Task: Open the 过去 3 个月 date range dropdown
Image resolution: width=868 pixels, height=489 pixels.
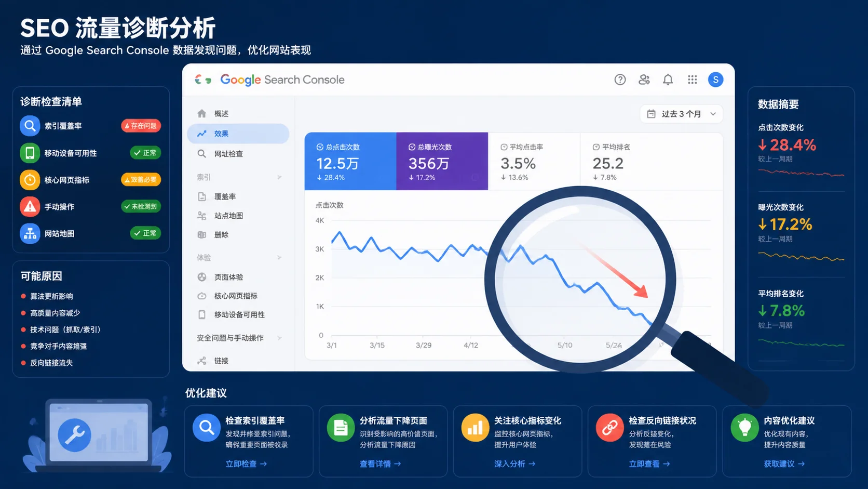Action: coord(682,114)
